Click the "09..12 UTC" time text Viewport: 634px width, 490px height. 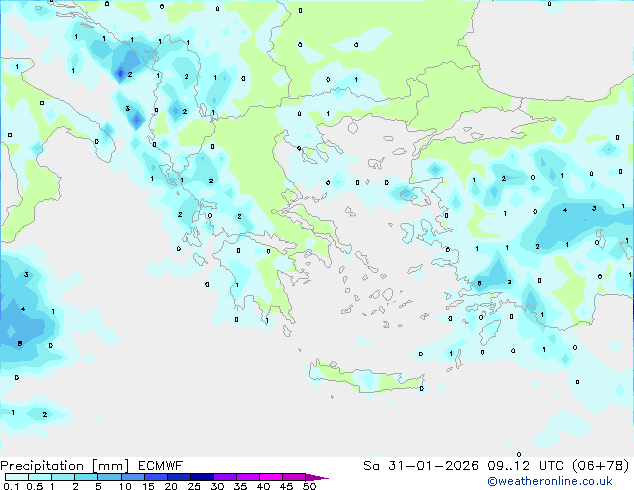pyautogui.click(x=525, y=466)
